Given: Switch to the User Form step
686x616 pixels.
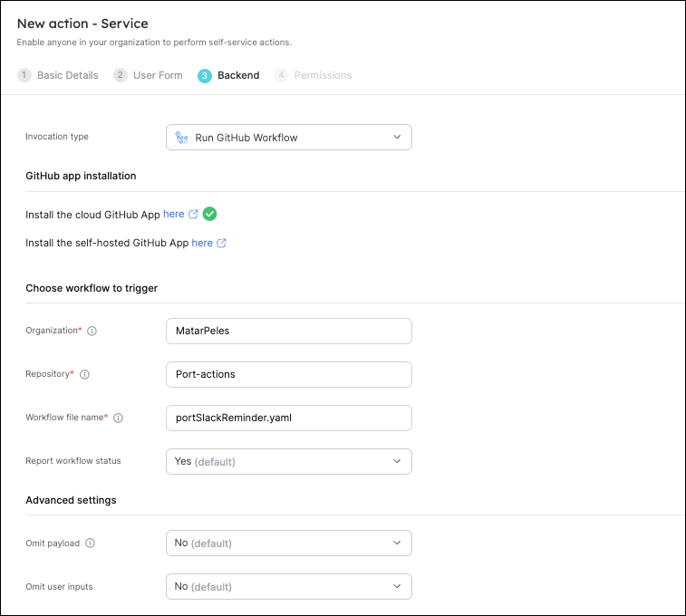Looking at the screenshot, I should [148, 75].
